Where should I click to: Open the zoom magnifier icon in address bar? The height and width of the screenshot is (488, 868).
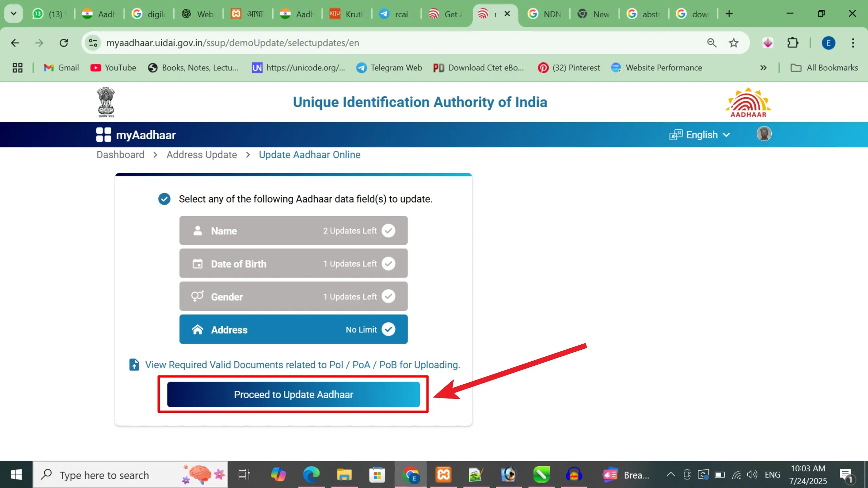pos(712,43)
